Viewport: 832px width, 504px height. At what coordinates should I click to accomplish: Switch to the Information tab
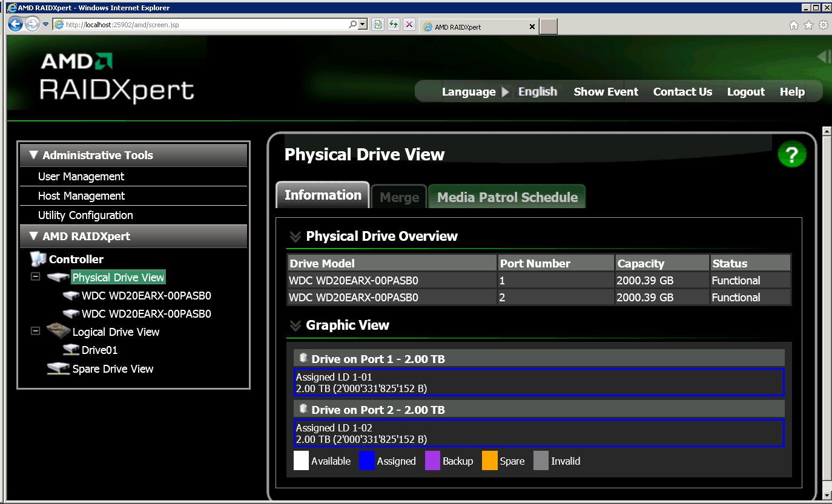point(323,195)
